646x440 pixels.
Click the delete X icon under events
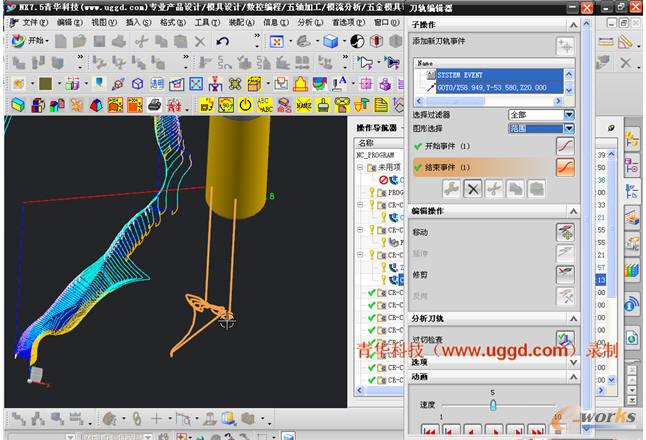pyautogui.click(x=473, y=188)
